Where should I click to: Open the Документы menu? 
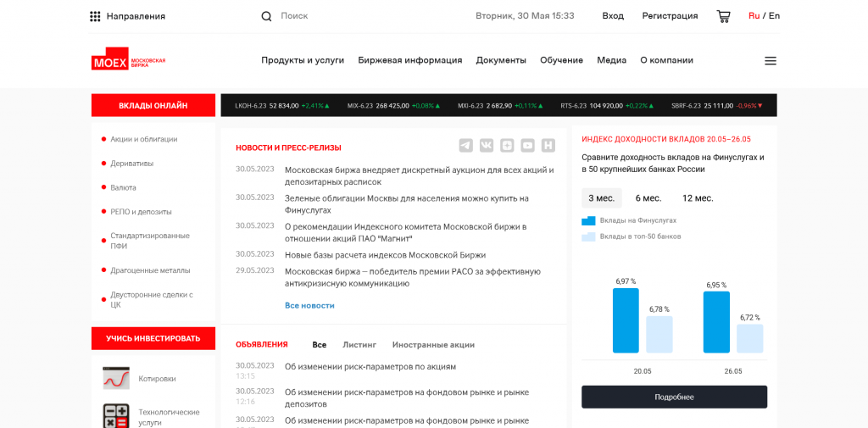pos(501,60)
